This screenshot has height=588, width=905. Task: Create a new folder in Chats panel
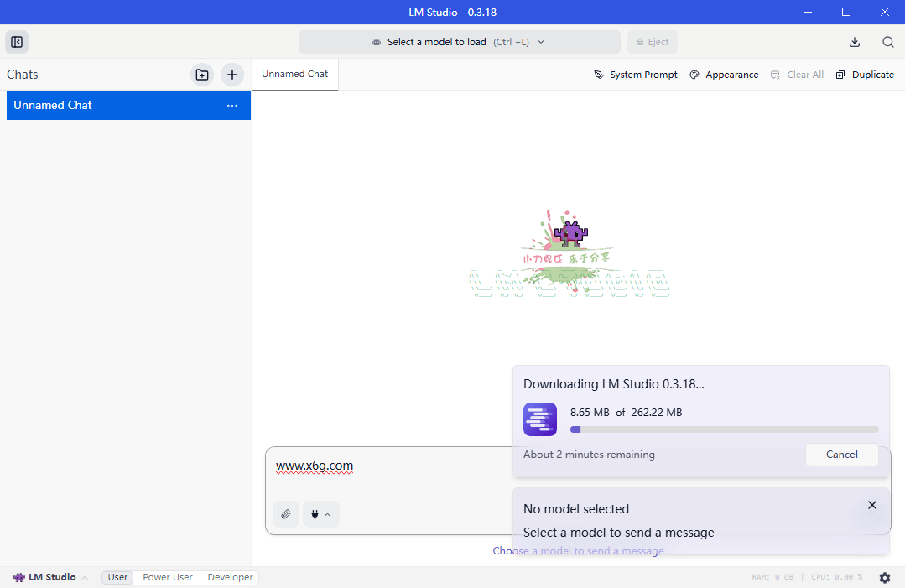coord(201,75)
